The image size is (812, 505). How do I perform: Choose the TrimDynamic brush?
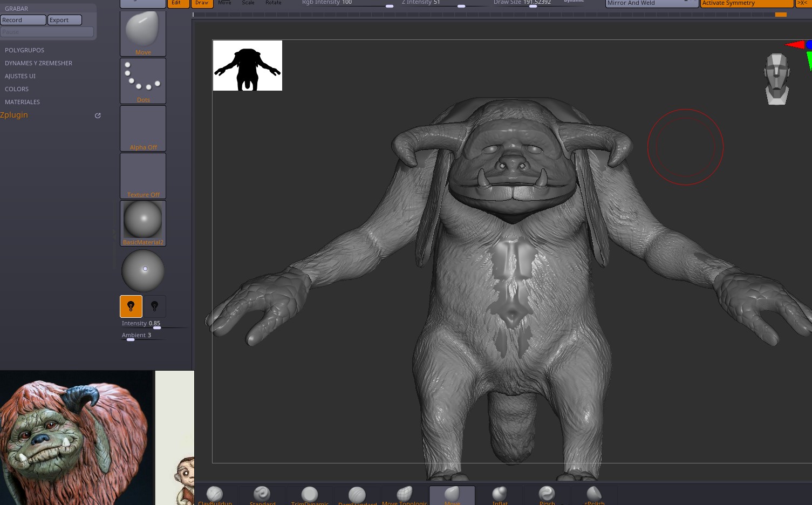coord(310,495)
